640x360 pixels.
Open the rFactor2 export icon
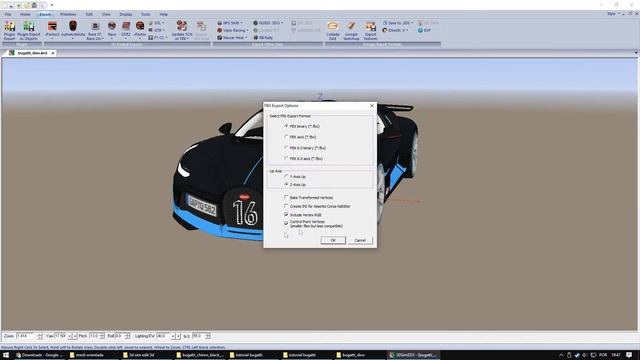[52, 30]
